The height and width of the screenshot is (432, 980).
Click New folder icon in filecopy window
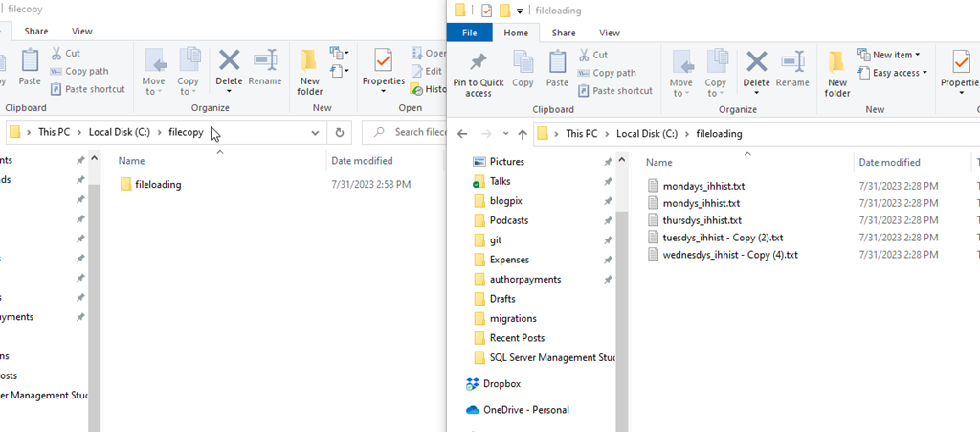(x=309, y=62)
